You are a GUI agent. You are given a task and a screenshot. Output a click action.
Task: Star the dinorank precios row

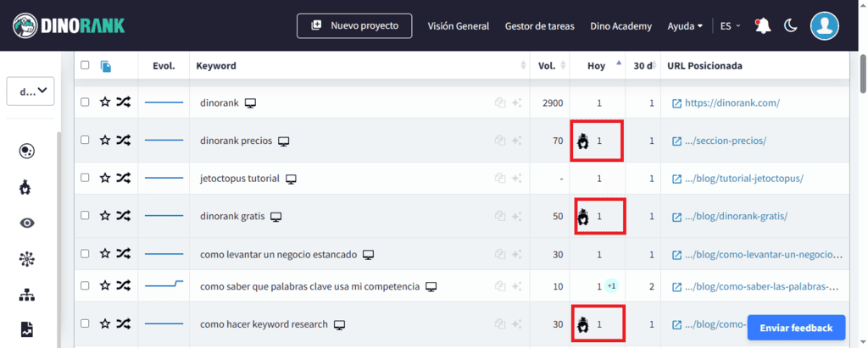point(104,140)
